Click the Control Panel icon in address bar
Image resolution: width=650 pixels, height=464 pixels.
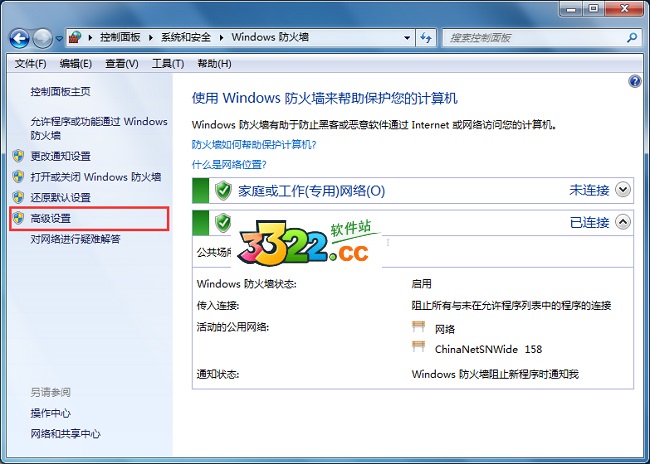click(75, 37)
